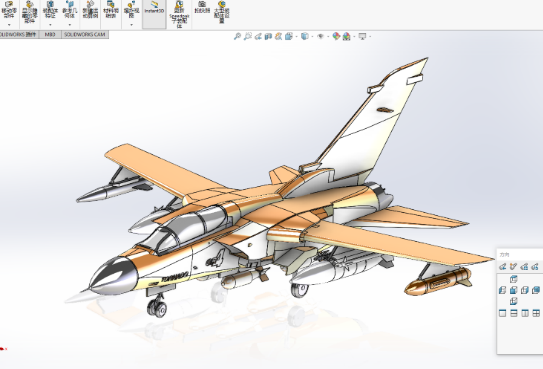Viewport: 543px width, 369px height.
Task: Expand View Settings dropdown arrow
Action: 370,36
